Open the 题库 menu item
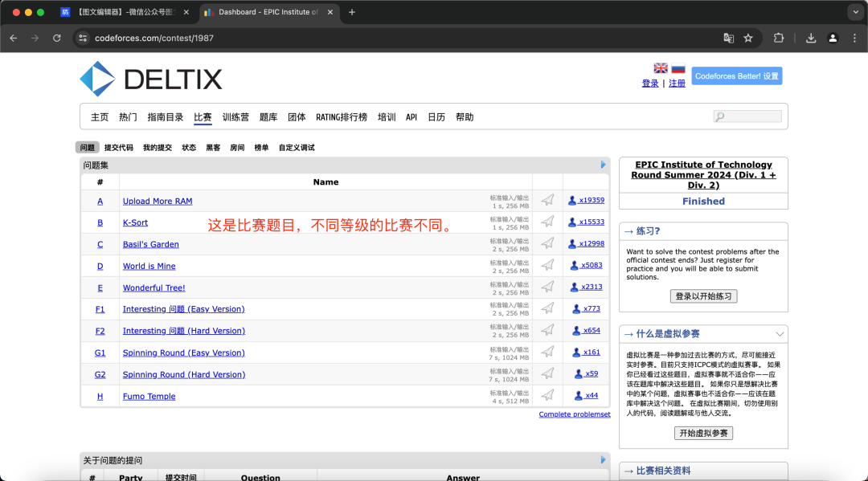Screen dimensions: 868x481 266,116
